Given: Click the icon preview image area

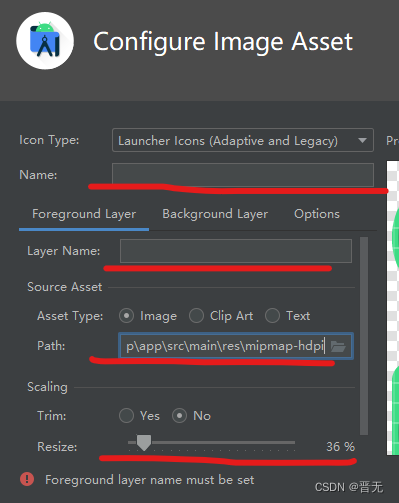Looking at the screenshot, I should pos(393,307).
